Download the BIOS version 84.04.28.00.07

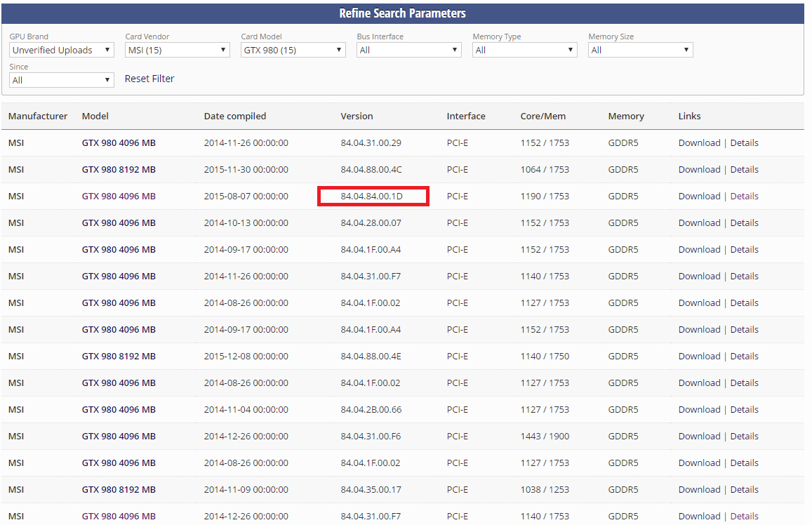(x=699, y=222)
